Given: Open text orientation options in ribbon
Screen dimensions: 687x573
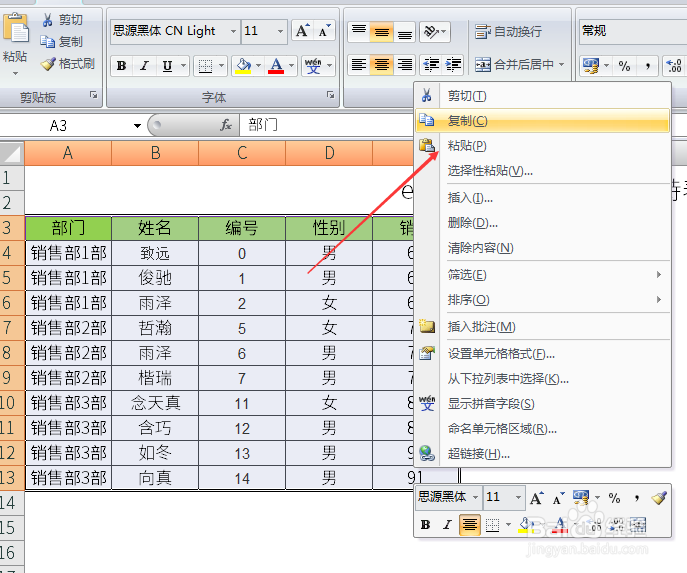Looking at the screenshot, I should point(435,32).
